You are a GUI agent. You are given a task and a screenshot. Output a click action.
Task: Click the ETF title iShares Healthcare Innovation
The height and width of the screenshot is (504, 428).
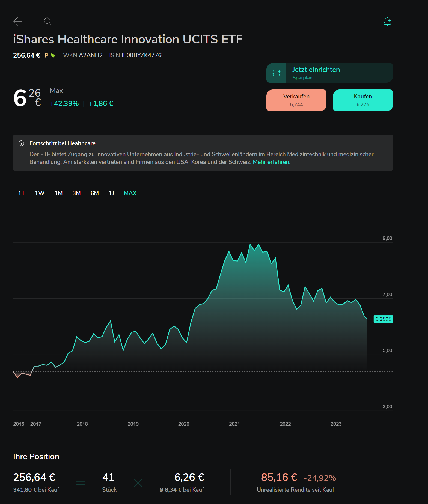(x=128, y=39)
